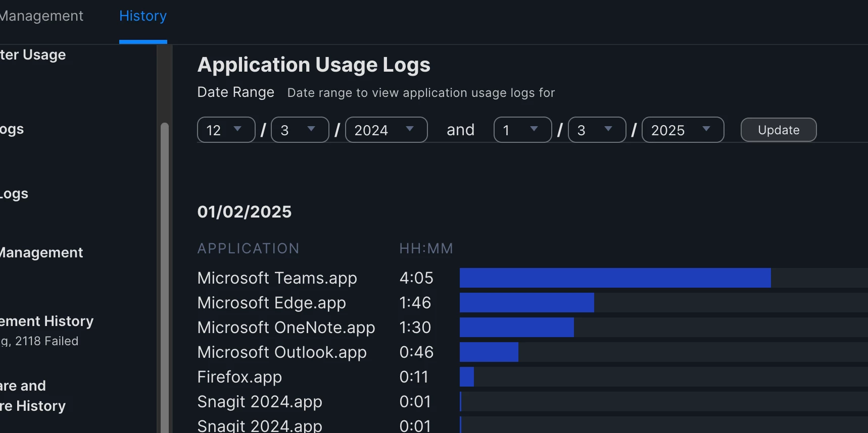Open the sidebar item ending in 'ement History'
This screenshot has height=433, width=868.
(46, 321)
